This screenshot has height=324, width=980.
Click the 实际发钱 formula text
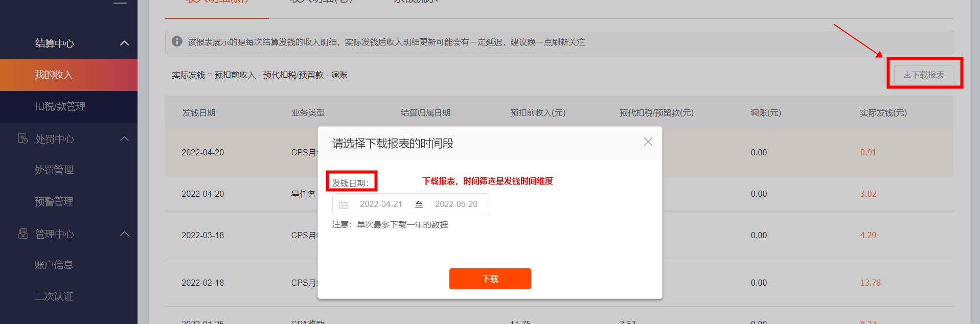coord(260,75)
